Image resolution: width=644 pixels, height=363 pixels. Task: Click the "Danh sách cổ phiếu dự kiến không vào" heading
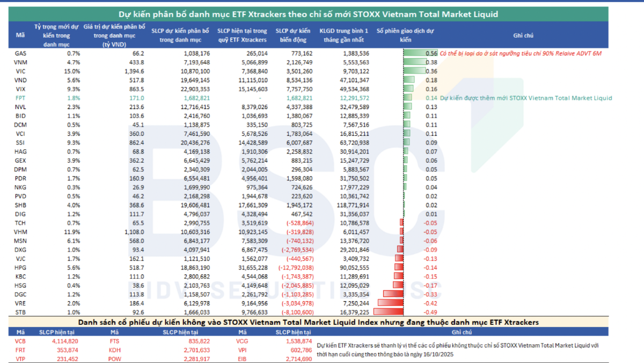pyautogui.click(x=308, y=322)
